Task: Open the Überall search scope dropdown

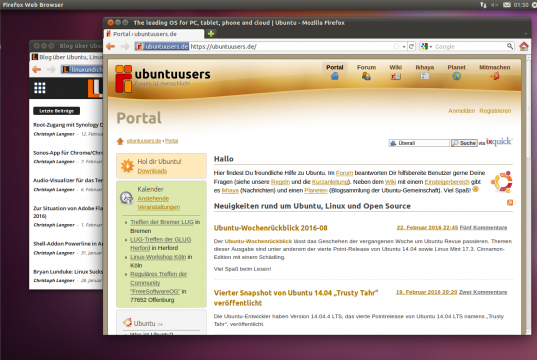Action: pyautogui.click(x=419, y=143)
